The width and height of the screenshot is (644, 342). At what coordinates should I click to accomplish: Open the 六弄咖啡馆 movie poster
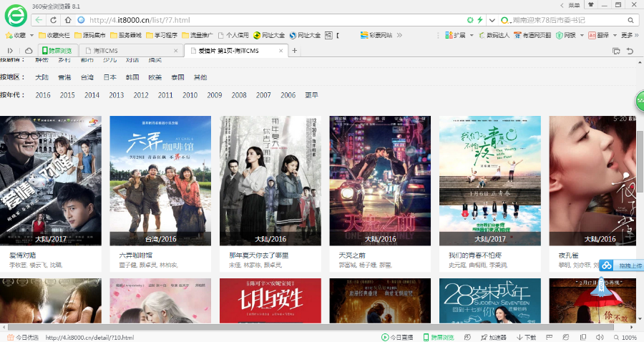tap(160, 180)
